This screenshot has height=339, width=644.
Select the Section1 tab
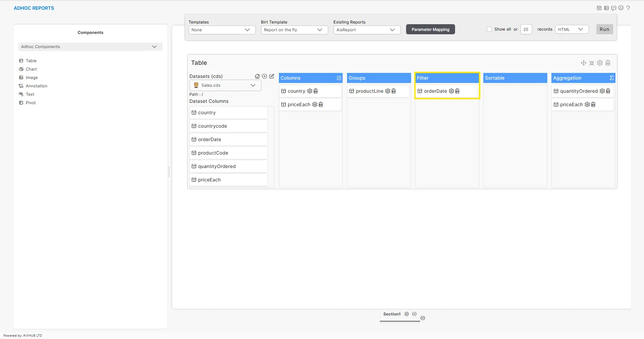point(392,314)
